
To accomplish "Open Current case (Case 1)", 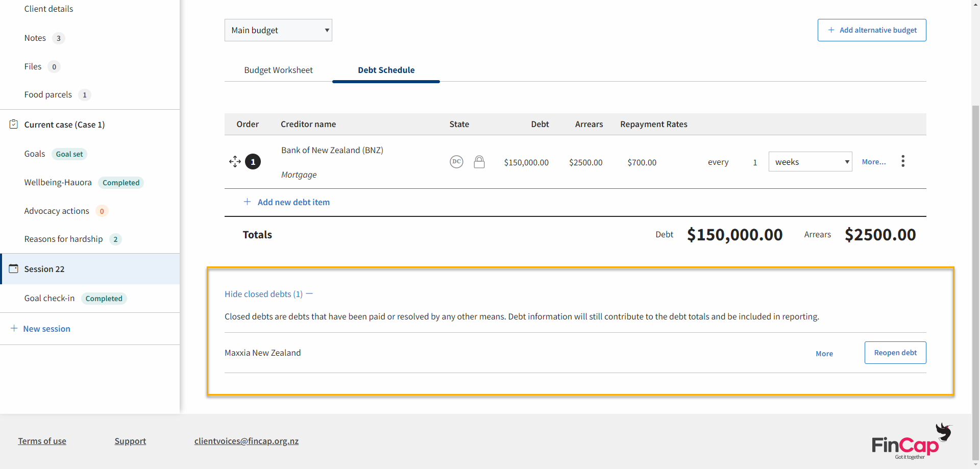I will pyautogui.click(x=64, y=125).
